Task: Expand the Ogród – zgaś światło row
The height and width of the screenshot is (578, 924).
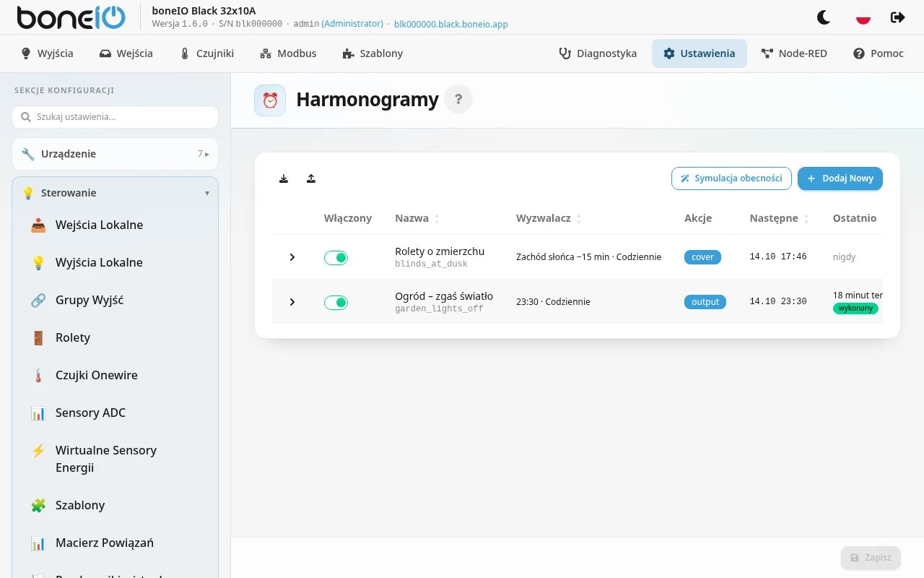Action: (292, 302)
